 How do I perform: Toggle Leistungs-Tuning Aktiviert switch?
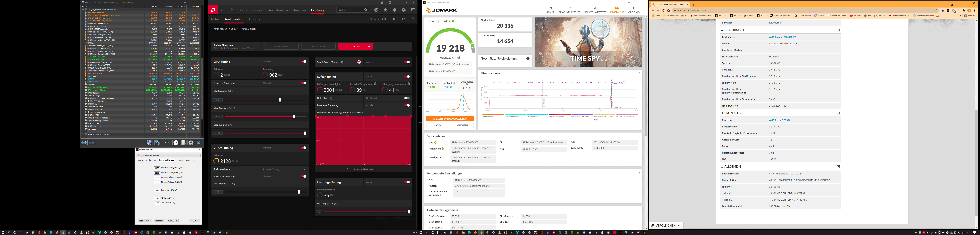407,182
